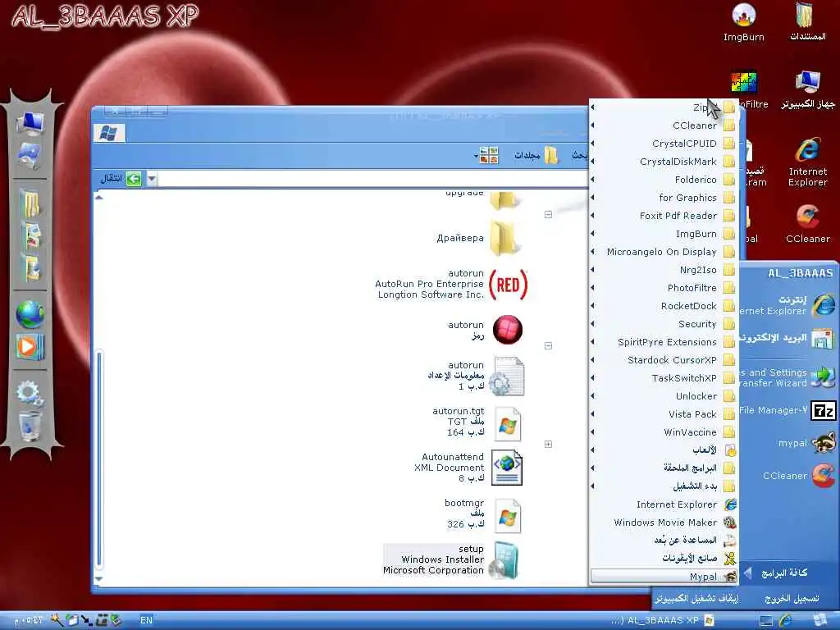
Task: Click into the explorer address bar field
Action: point(372,178)
